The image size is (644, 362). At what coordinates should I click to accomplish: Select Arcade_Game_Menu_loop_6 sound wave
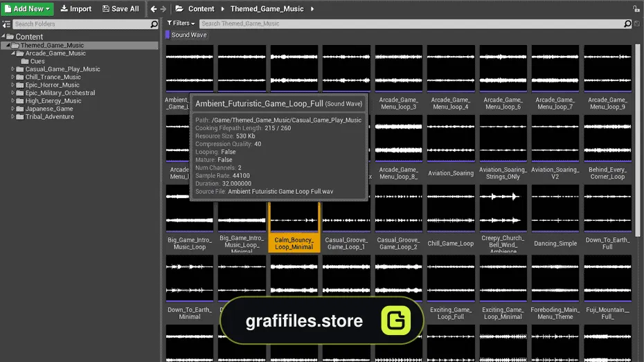pos(503,78)
